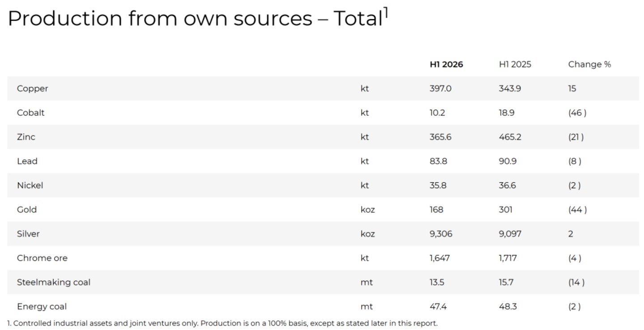Click the footnote text about controlled assets
Image resolution: width=644 pixels, height=330 pixels.
point(222,323)
